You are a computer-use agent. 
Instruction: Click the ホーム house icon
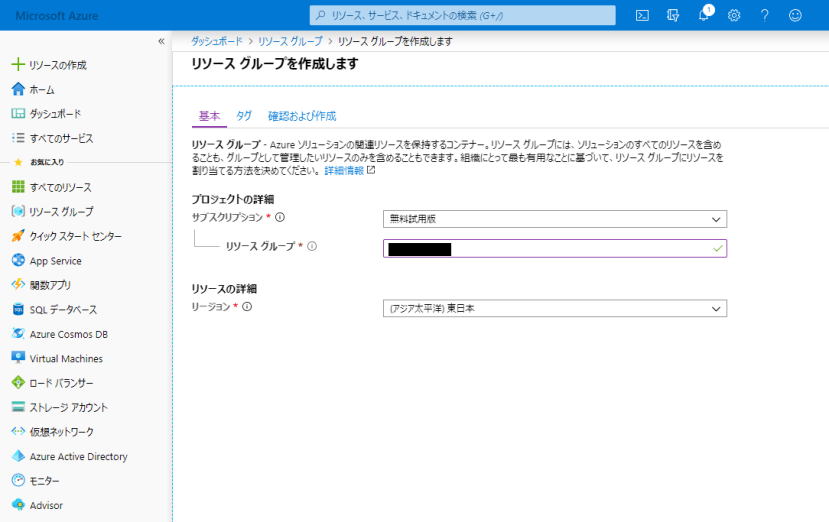click(18, 89)
